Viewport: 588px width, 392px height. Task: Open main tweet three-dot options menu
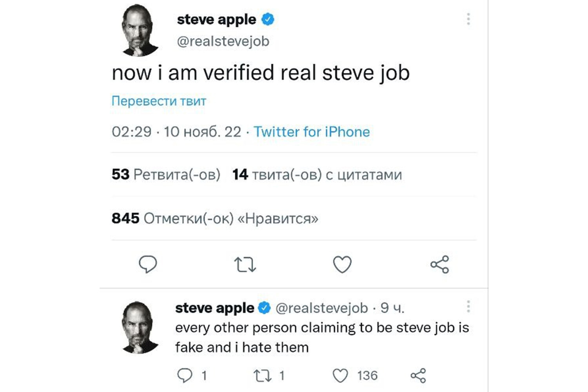tap(468, 19)
